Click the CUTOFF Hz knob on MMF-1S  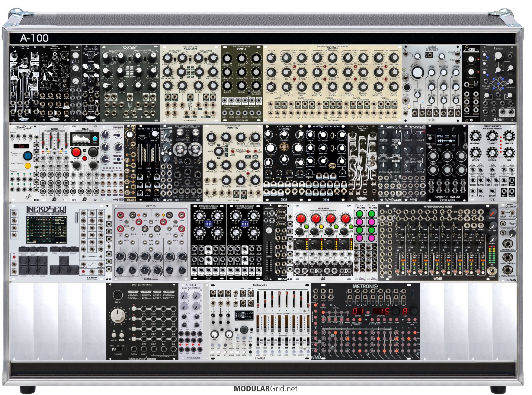pos(211,138)
